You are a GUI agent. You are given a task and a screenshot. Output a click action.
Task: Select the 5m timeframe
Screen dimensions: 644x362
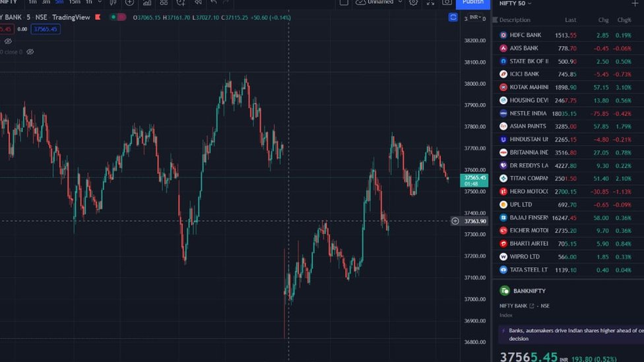pyautogui.click(x=59, y=2)
